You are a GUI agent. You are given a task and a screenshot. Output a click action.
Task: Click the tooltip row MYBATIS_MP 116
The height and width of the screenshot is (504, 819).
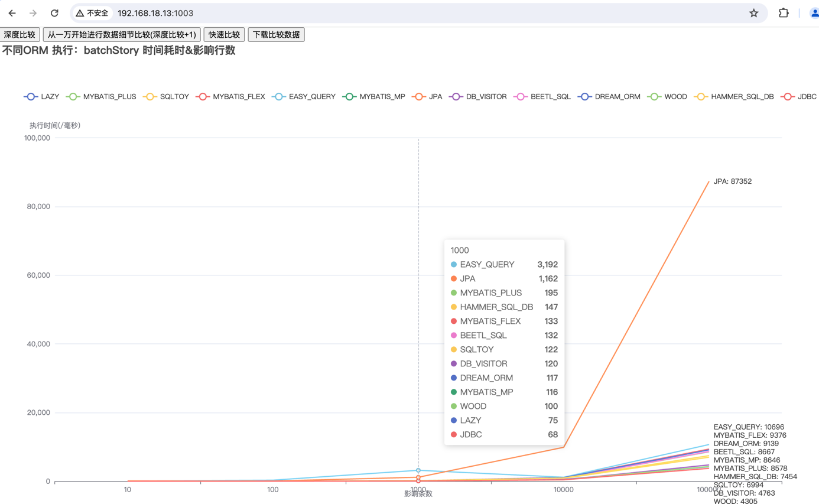504,392
